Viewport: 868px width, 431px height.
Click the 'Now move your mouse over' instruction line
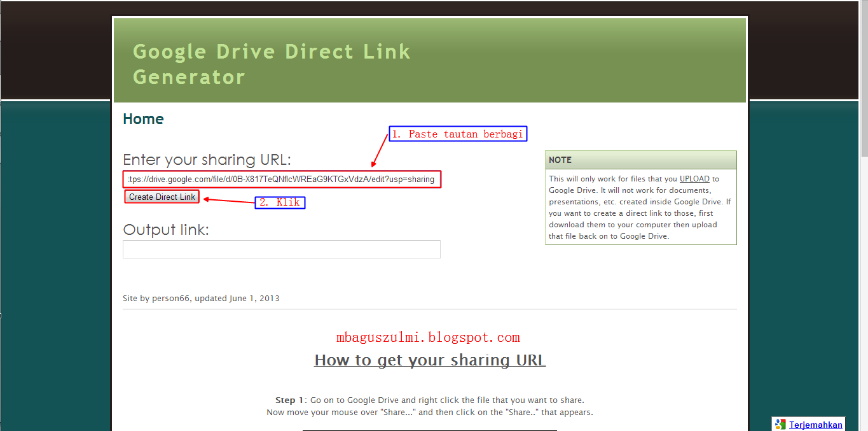pyautogui.click(x=430, y=412)
